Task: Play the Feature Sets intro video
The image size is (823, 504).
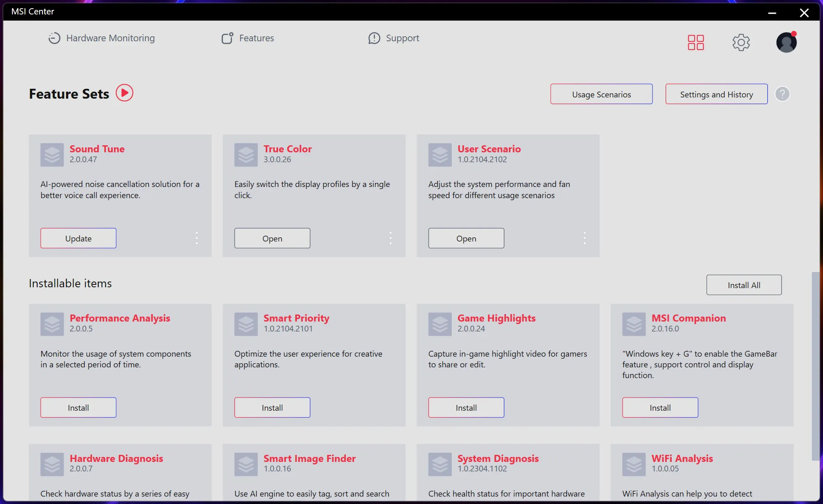Action: pos(124,93)
